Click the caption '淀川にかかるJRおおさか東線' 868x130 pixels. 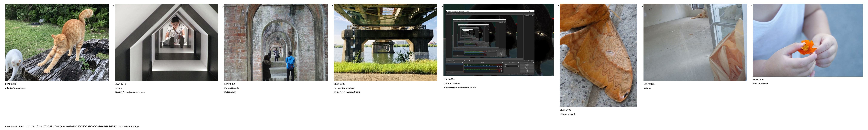(347, 92)
